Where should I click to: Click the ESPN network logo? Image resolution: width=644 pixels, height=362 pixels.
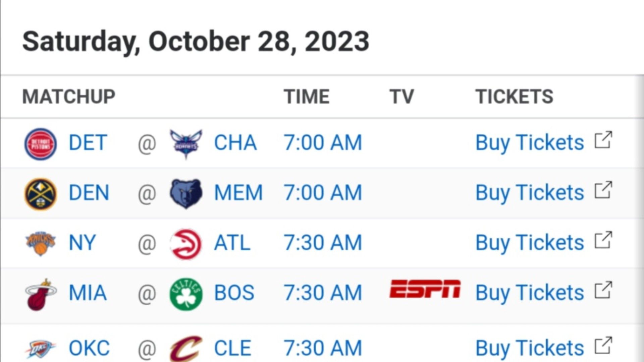(425, 289)
